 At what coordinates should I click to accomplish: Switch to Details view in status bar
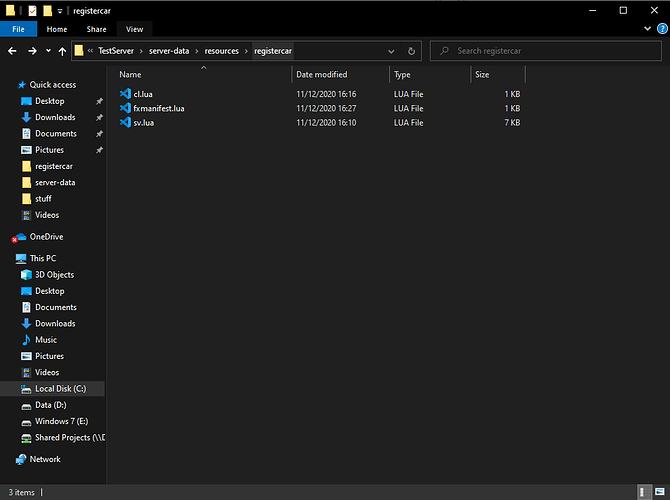tap(644, 491)
